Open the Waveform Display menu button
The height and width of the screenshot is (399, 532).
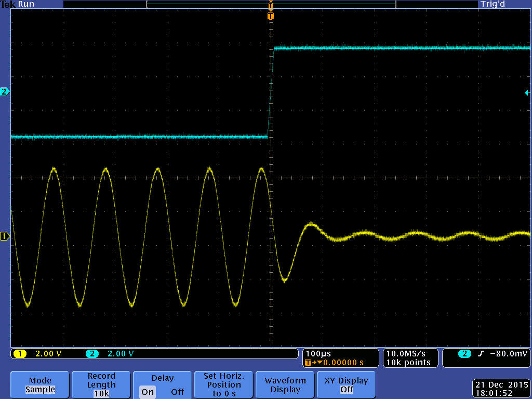point(285,385)
